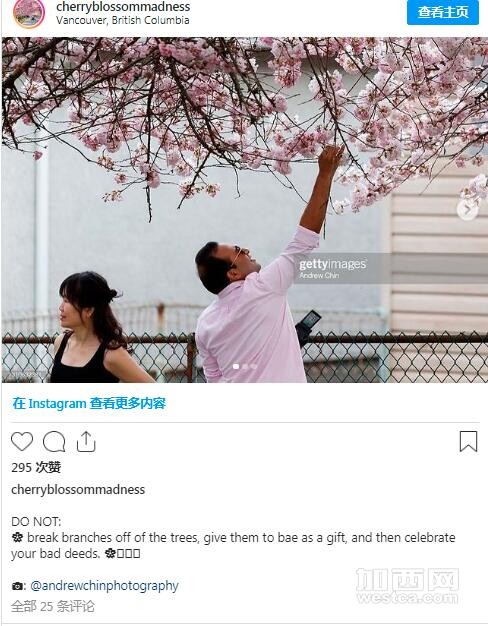Open the 在 Instagram 查看更多内容 link

click(x=89, y=403)
